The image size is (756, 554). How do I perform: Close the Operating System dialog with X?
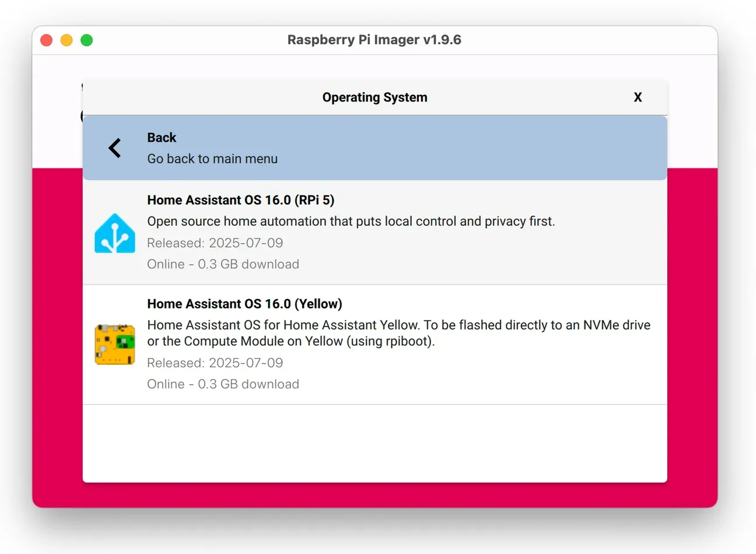tap(638, 97)
